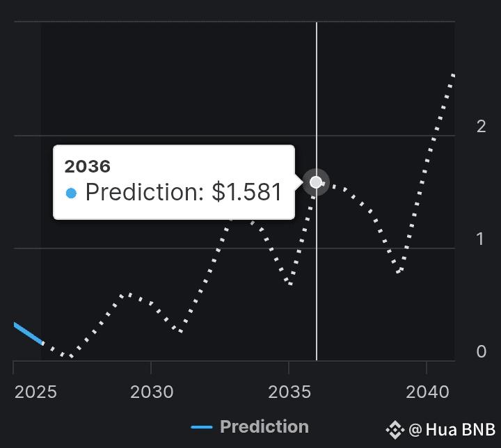Click the y-axis label 0
This screenshot has height=448, width=501.
[482, 351]
